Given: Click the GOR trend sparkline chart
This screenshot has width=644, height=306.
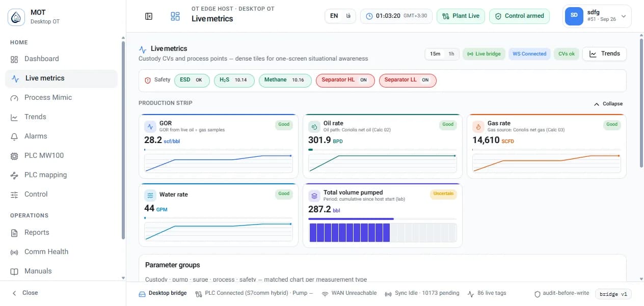Looking at the screenshot, I should 218,163.
